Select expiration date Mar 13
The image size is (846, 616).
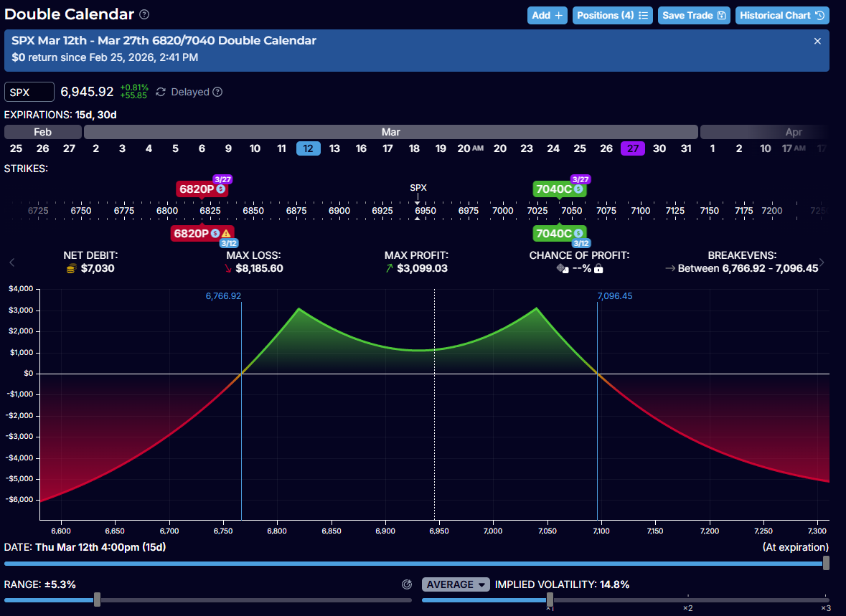pos(334,148)
